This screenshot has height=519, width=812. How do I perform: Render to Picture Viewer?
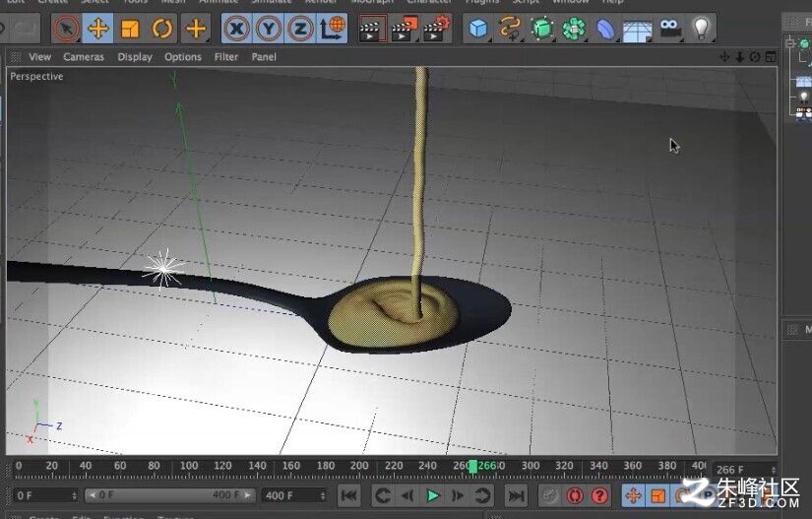point(405,29)
